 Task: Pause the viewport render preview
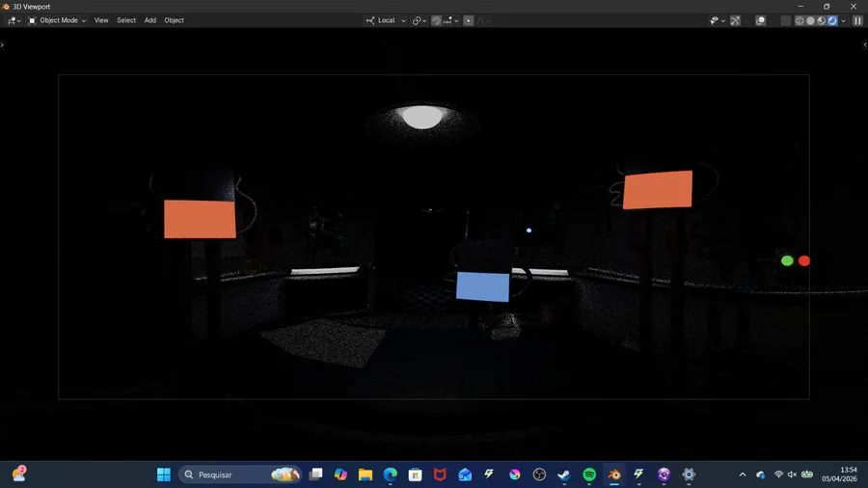pyautogui.click(x=857, y=20)
